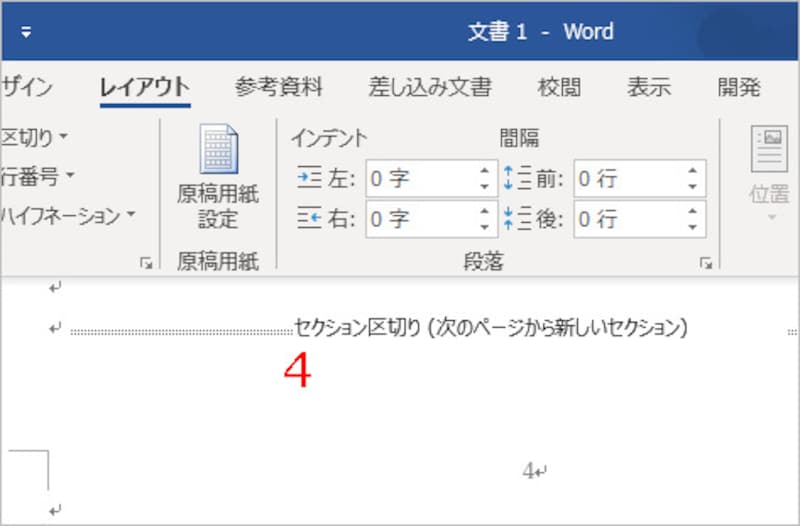
Task: Click the right indent value field
Action: (x=420, y=219)
